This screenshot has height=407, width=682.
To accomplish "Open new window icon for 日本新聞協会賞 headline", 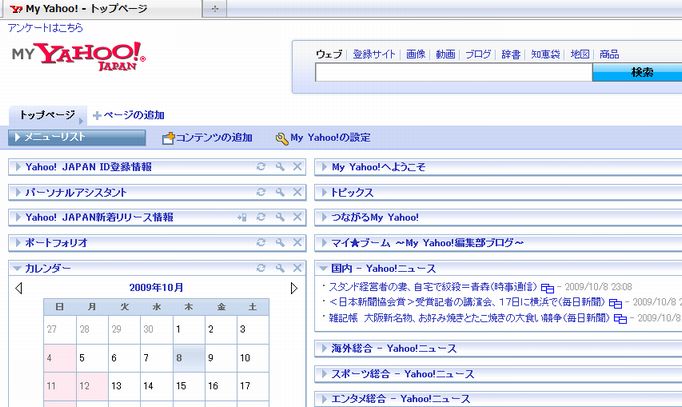I will point(615,303).
